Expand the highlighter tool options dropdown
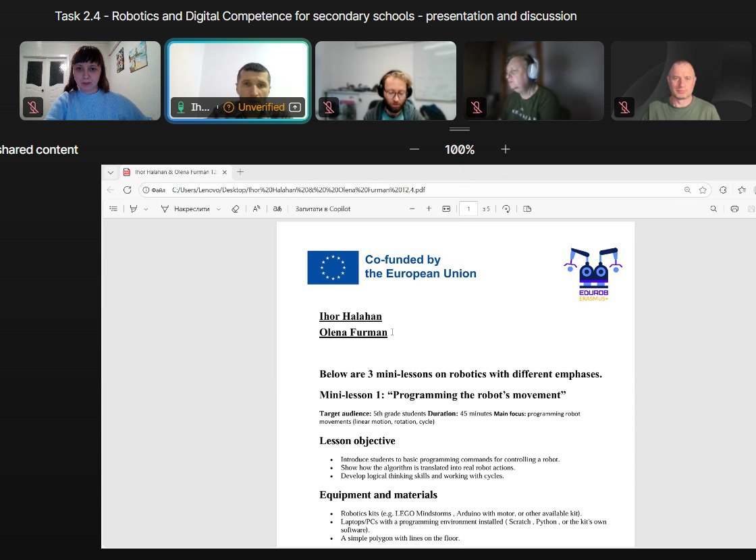The width and height of the screenshot is (756, 560). coord(146,209)
